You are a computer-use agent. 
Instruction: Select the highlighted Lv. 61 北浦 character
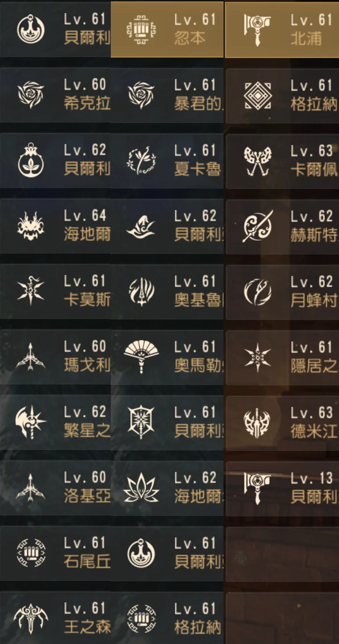pos(282,29)
